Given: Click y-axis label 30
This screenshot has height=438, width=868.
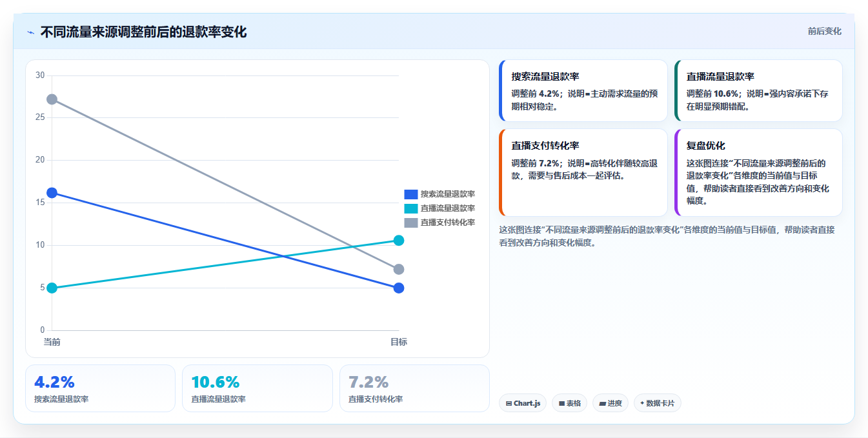Looking at the screenshot, I should pos(40,75).
